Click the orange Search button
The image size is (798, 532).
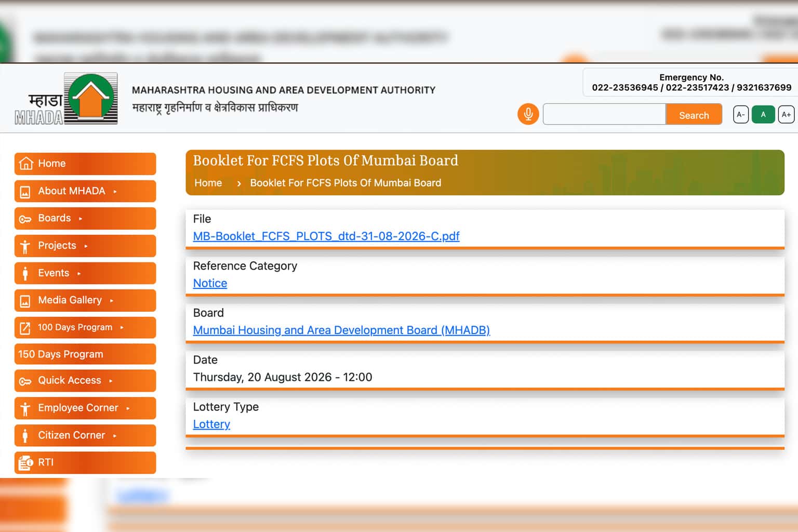(x=694, y=114)
